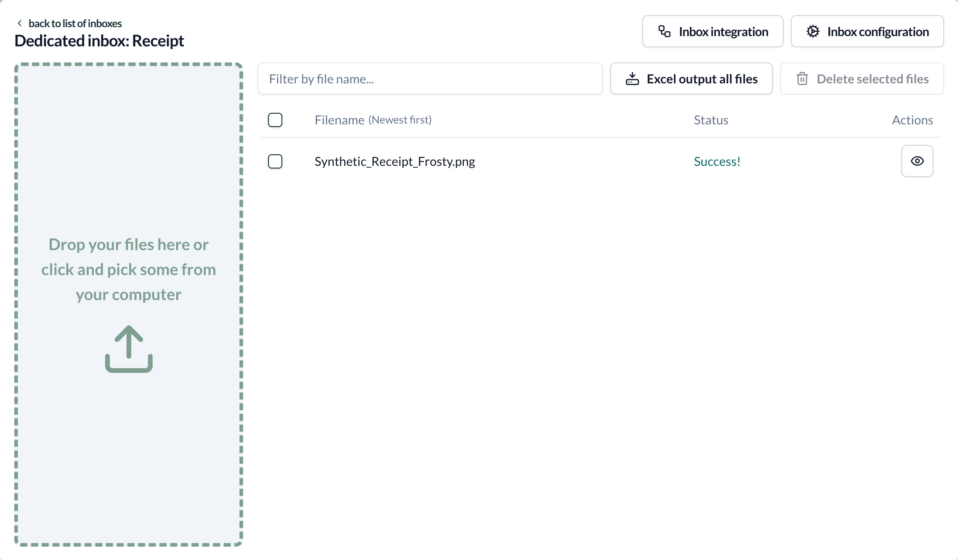Open file Synthetic_Receipt_Frosty.png

[x=395, y=161]
